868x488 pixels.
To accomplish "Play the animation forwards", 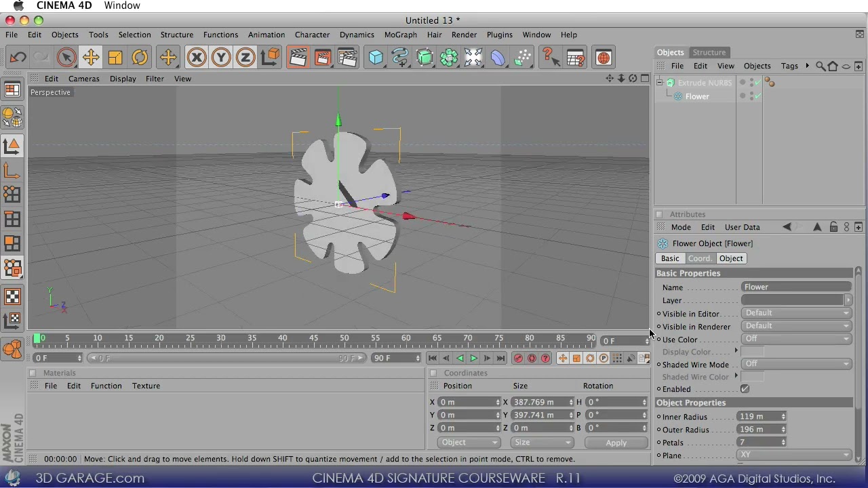I will (473, 358).
